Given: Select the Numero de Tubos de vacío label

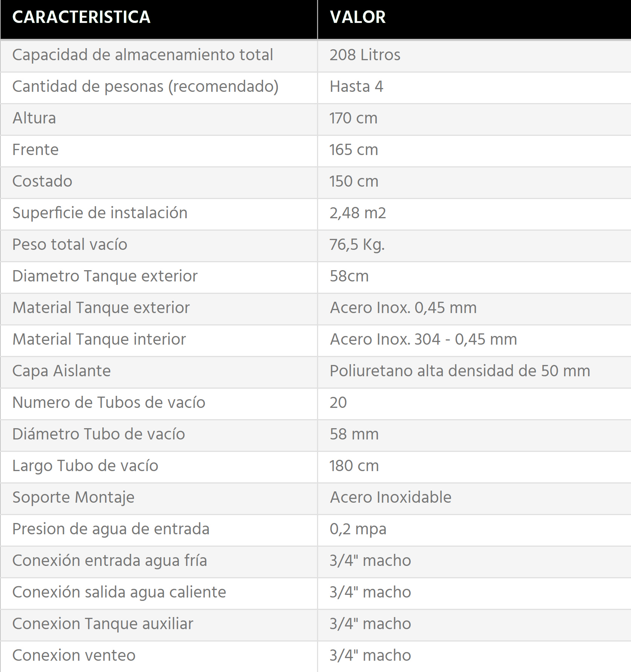Looking at the screenshot, I should [109, 403].
